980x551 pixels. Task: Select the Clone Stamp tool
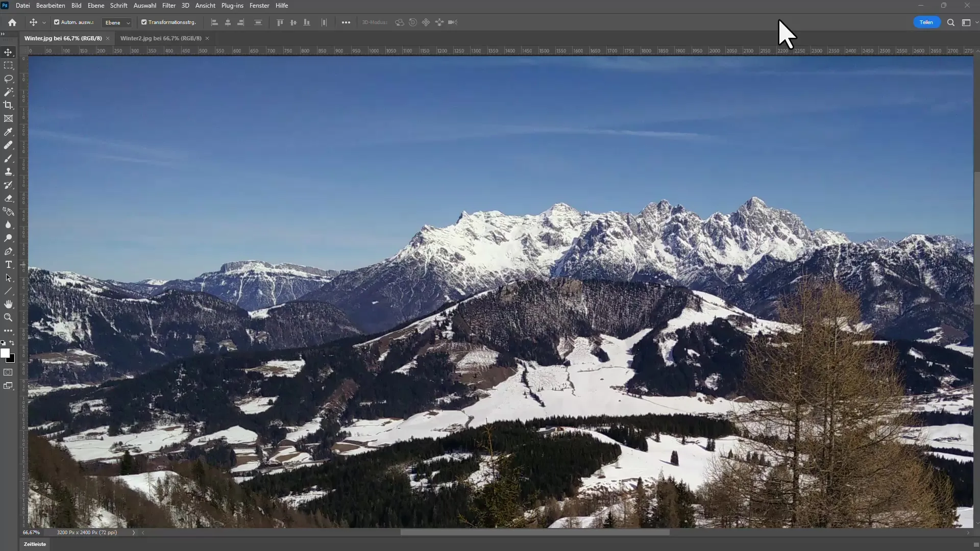(8, 171)
